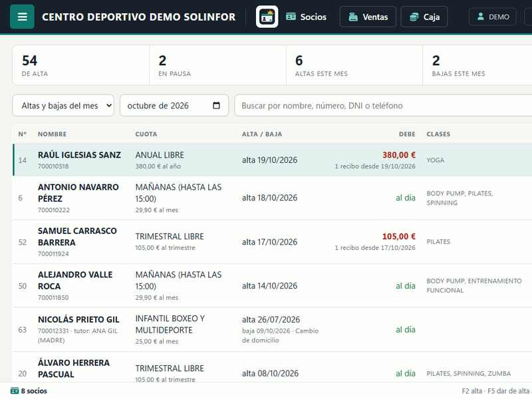Click the member card app icon
Image resolution: width=532 pixels, height=399 pixels.
tap(267, 17)
